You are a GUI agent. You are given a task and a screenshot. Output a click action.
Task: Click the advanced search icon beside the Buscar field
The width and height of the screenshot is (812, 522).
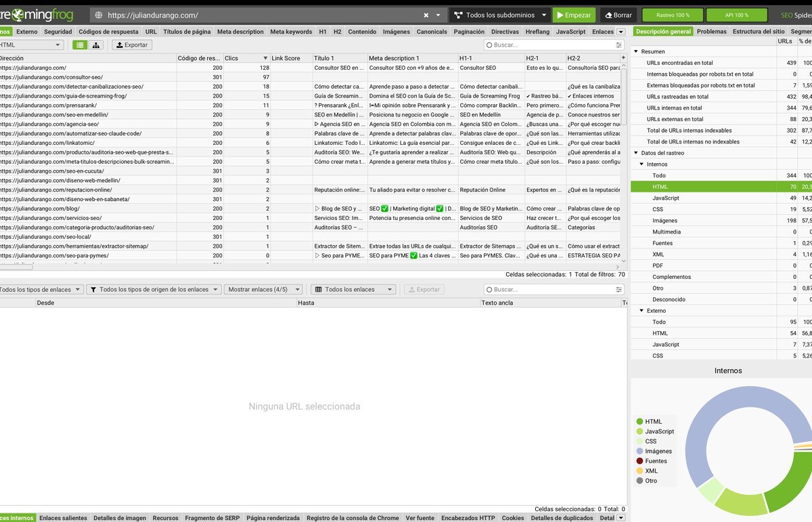coord(619,45)
